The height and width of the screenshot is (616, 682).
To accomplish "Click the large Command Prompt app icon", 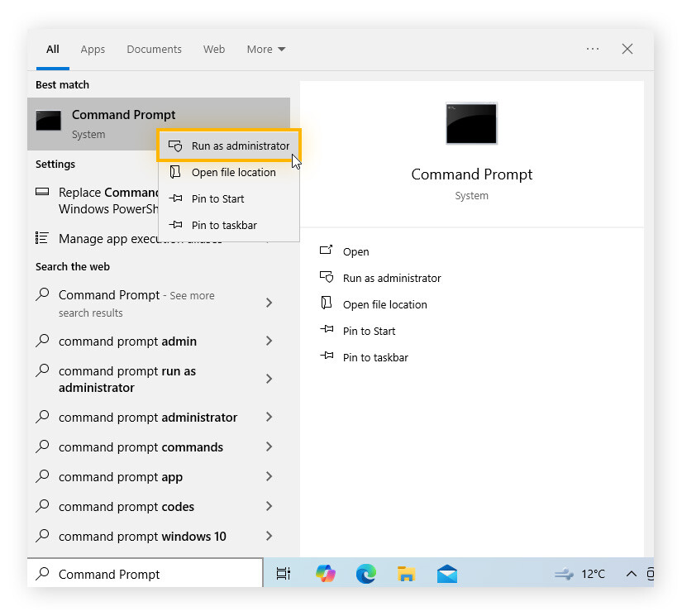I will coord(471,122).
